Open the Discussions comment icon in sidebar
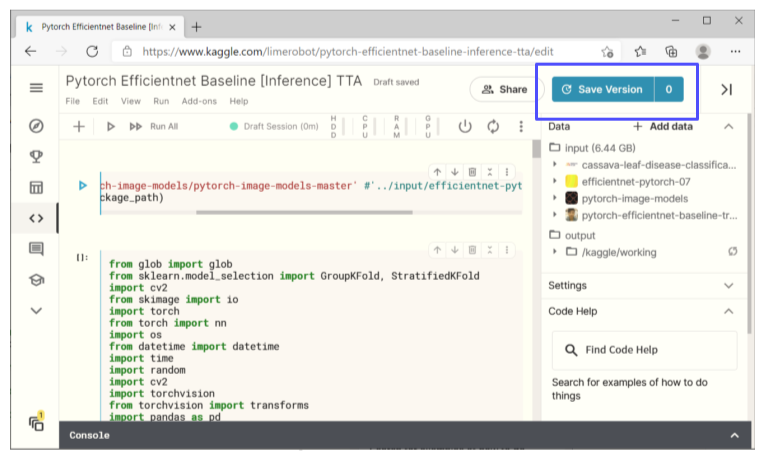 [x=36, y=249]
